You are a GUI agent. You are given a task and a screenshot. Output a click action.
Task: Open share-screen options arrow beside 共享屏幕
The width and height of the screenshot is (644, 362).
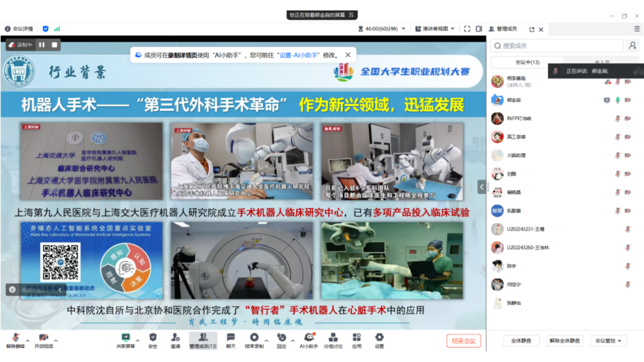pos(138,340)
